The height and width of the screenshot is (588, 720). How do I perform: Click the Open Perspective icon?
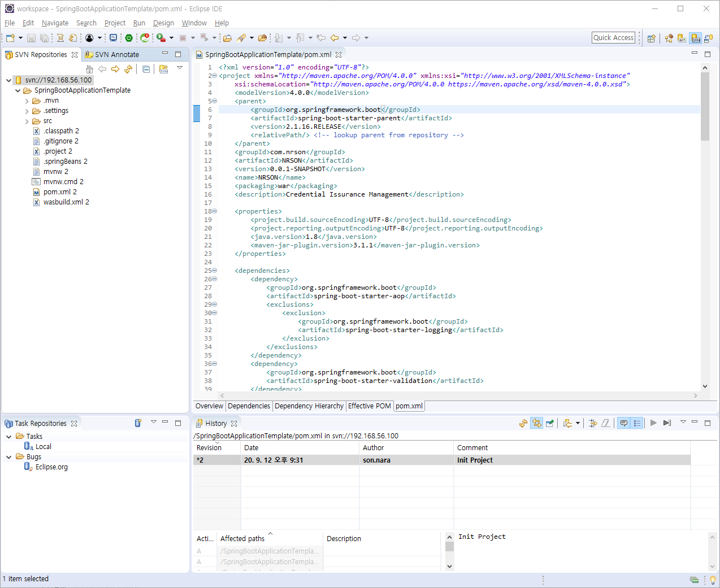tap(652, 38)
